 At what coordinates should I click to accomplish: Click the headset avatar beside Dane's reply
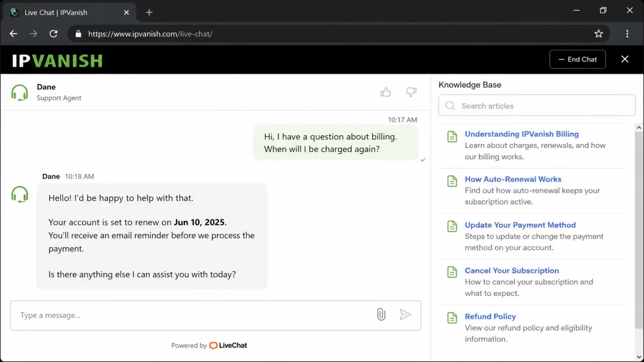pyautogui.click(x=20, y=194)
